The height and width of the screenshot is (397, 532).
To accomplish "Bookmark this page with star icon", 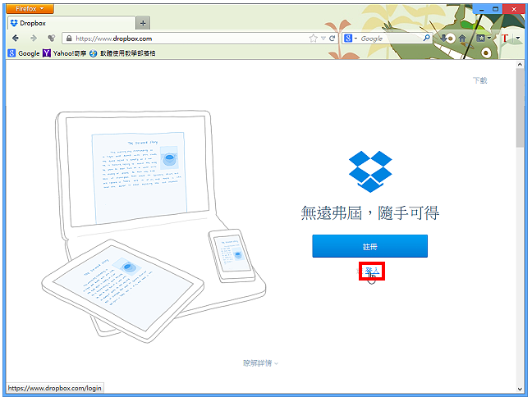I will point(313,39).
